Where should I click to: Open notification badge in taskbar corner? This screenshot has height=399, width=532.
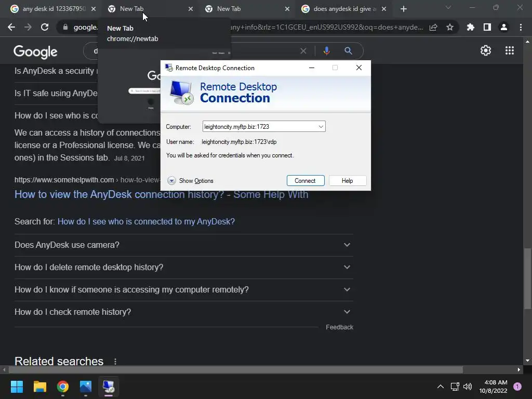point(517,387)
